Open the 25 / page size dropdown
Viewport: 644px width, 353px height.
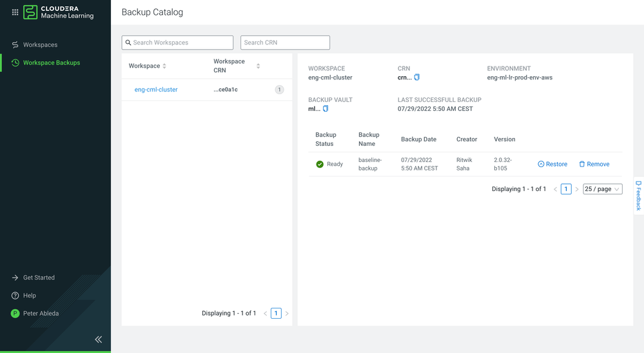click(x=602, y=189)
